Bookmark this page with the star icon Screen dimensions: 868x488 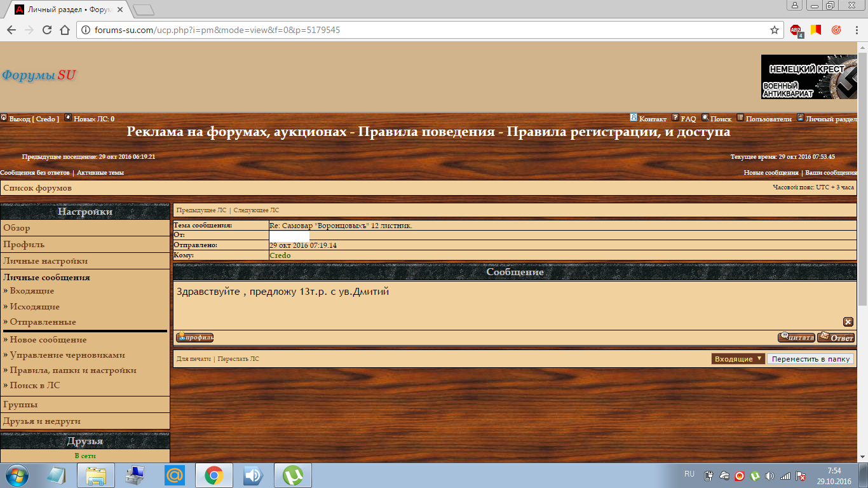(774, 30)
